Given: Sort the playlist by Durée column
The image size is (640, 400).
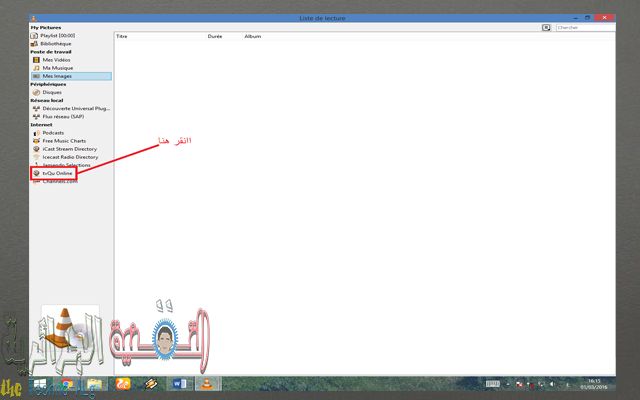Looking at the screenshot, I should point(214,35).
